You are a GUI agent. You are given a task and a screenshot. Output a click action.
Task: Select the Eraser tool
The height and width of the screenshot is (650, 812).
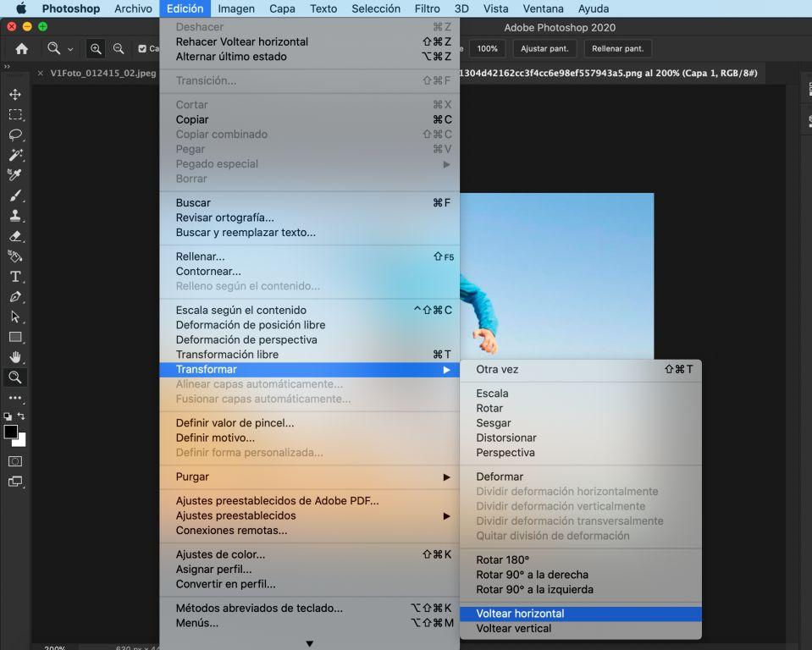point(15,236)
